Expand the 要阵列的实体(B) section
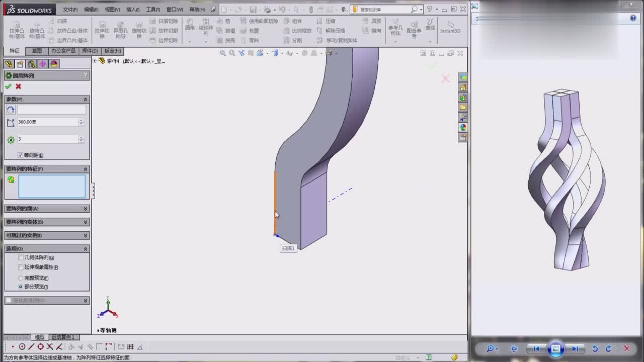 point(86,222)
